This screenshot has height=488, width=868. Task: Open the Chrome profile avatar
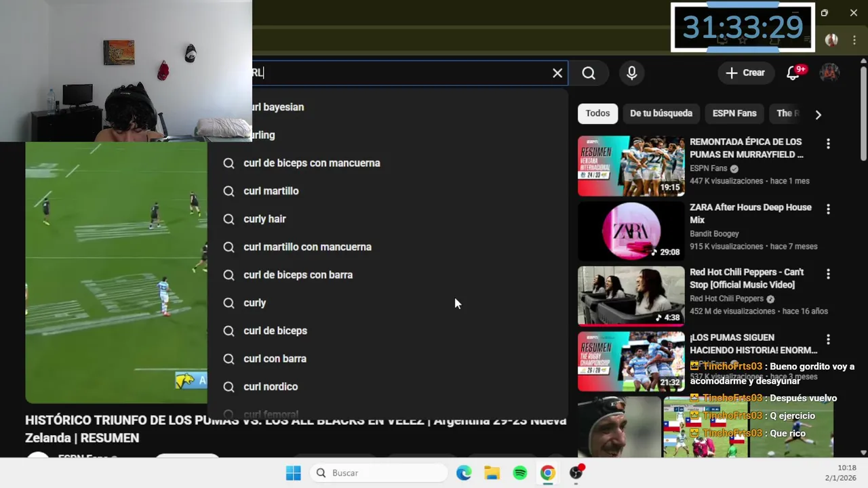831,40
